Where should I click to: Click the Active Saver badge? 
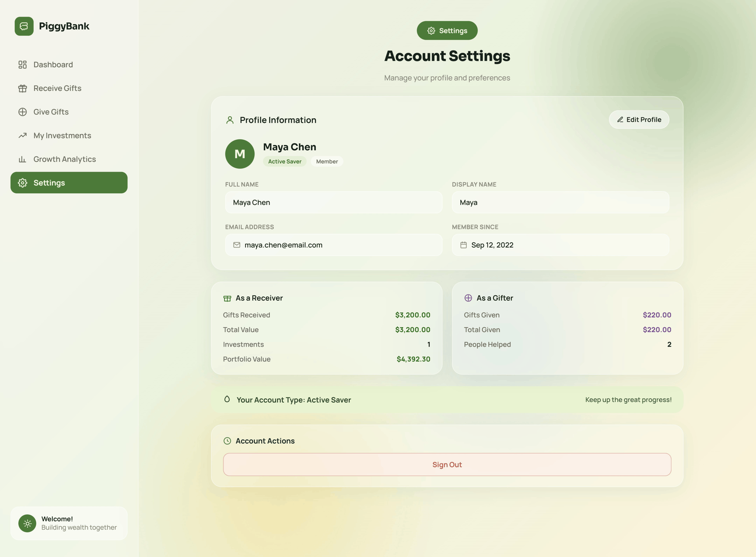pos(285,162)
